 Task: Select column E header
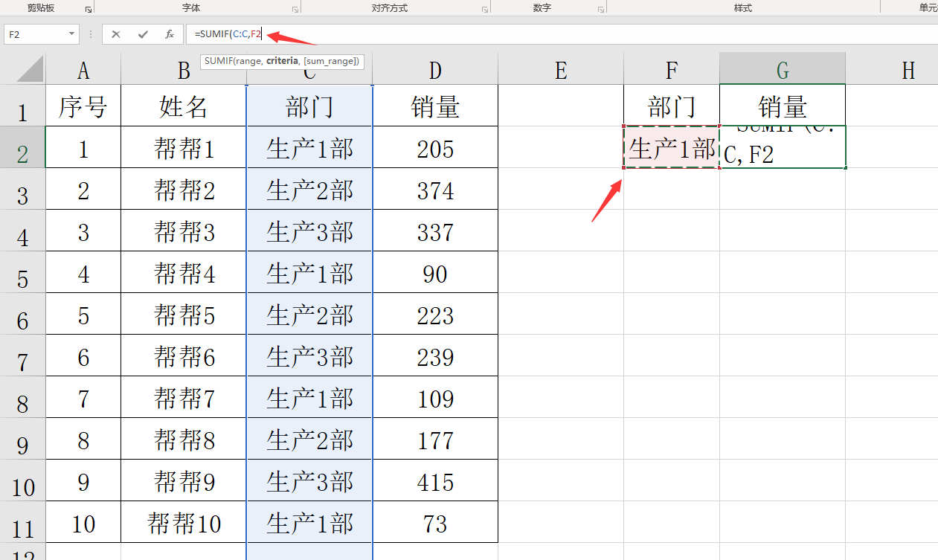561,70
